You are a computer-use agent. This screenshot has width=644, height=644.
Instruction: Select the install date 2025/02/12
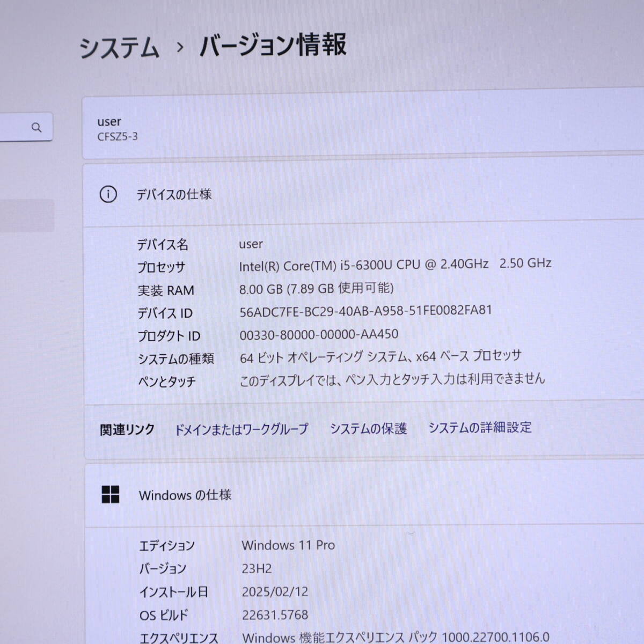pyautogui.click(x=275, y=592)
